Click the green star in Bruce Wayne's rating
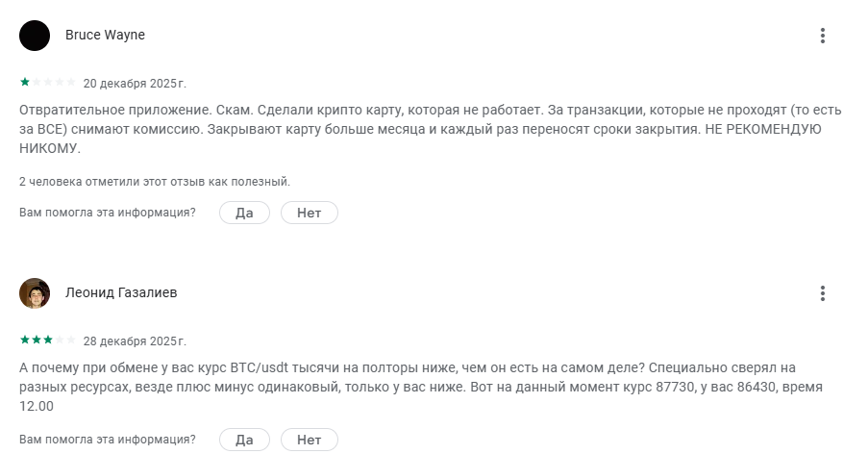This screenshot has height=454, width=868. tap(25, 83)
